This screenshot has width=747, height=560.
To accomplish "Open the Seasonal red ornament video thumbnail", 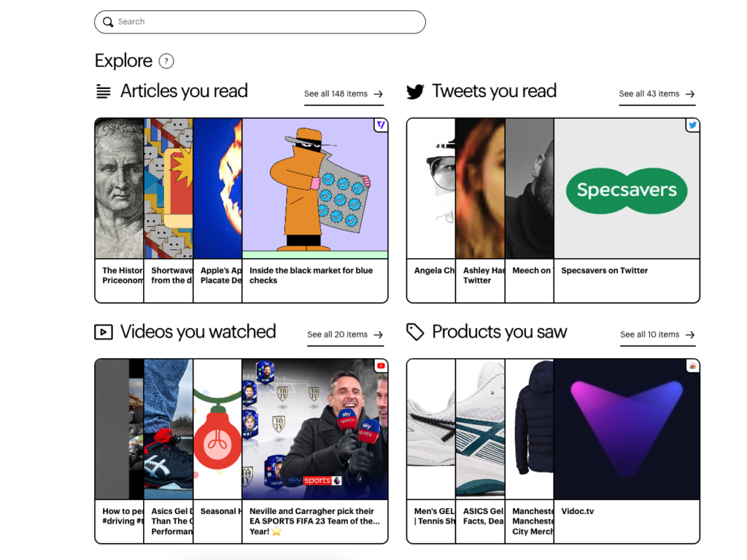I will pyautogui.click(x=217, y=429).
